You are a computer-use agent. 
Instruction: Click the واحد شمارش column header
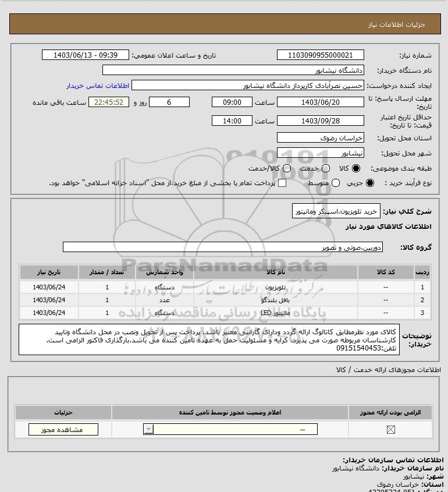165,272
